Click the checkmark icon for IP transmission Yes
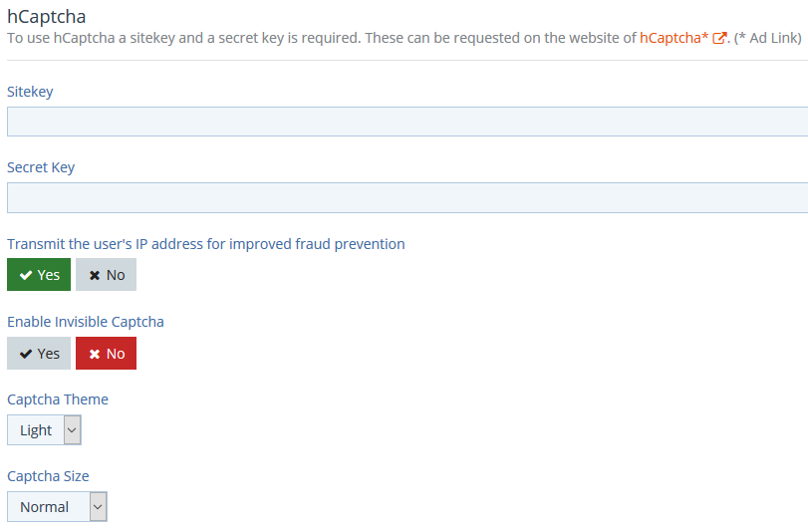 [26, 275]
